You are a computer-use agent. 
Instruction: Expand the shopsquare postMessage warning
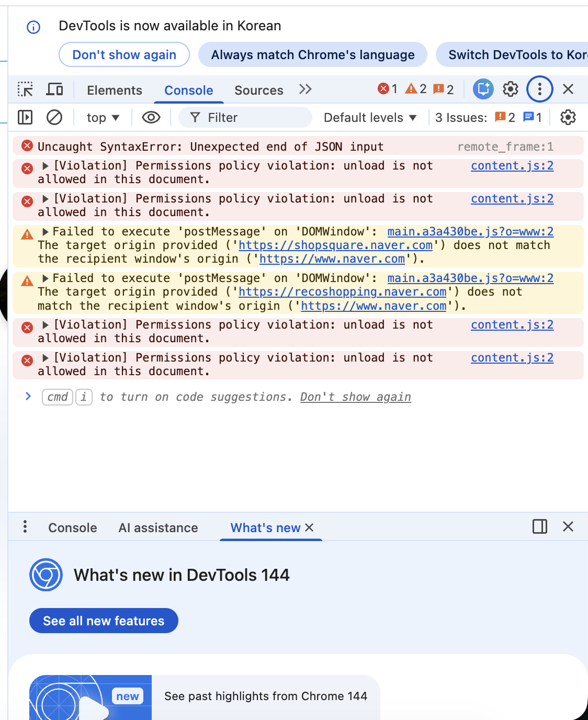click(x=46, y=232)
